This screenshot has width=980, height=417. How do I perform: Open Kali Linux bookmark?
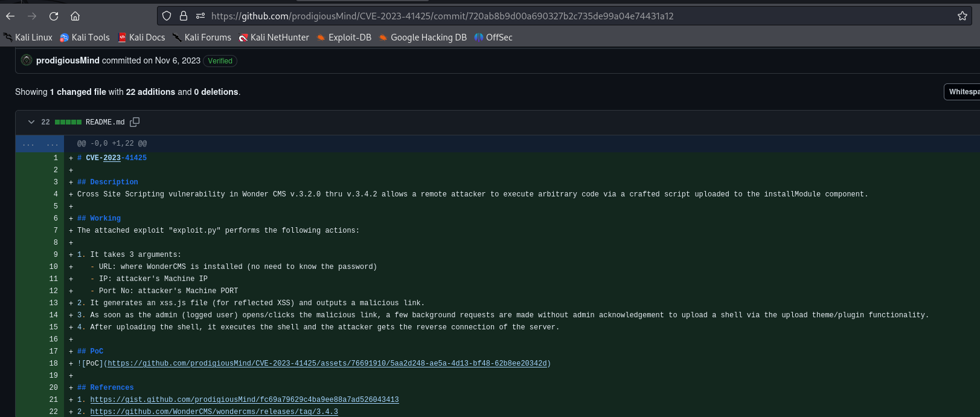coord(28,37)
